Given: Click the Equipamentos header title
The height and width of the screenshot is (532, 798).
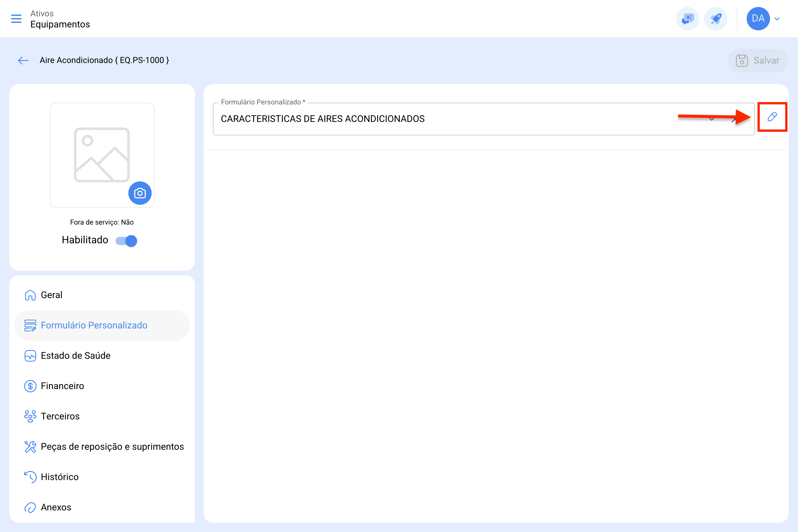Looking at the screenshot, I should [60, 24].
